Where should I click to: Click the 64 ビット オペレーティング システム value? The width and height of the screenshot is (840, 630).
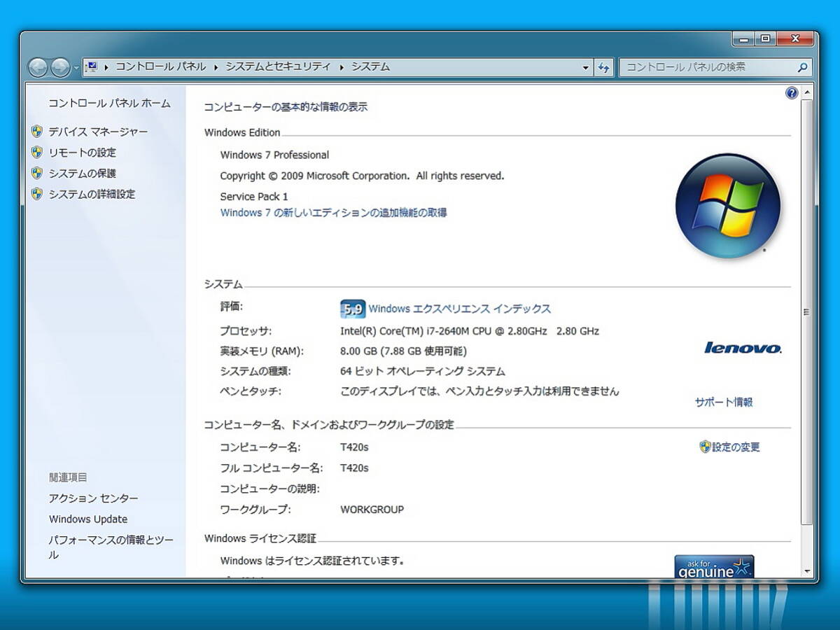[423, 372]
